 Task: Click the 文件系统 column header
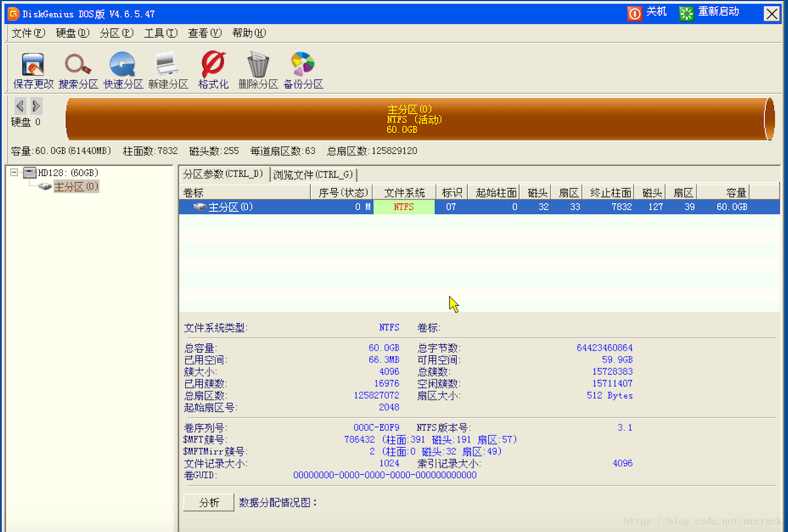(x=404, y=192)
